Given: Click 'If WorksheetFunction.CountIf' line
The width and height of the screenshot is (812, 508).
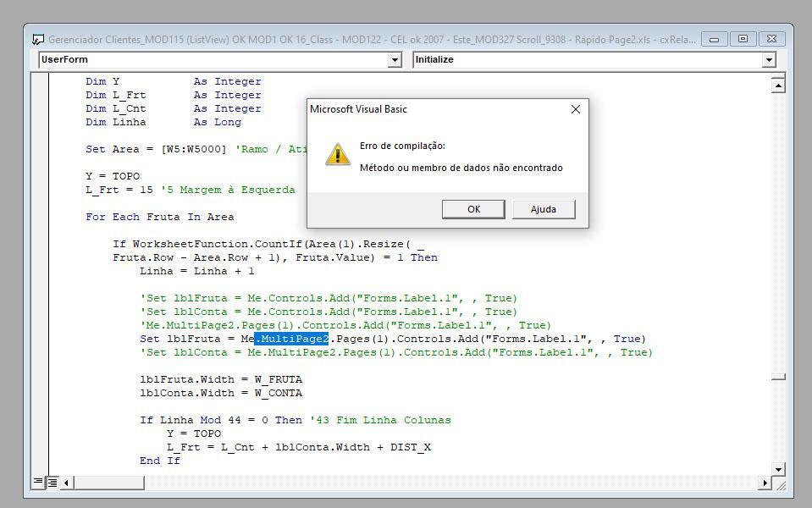Looking at the screenshot, I should click(x=268, y=244).
